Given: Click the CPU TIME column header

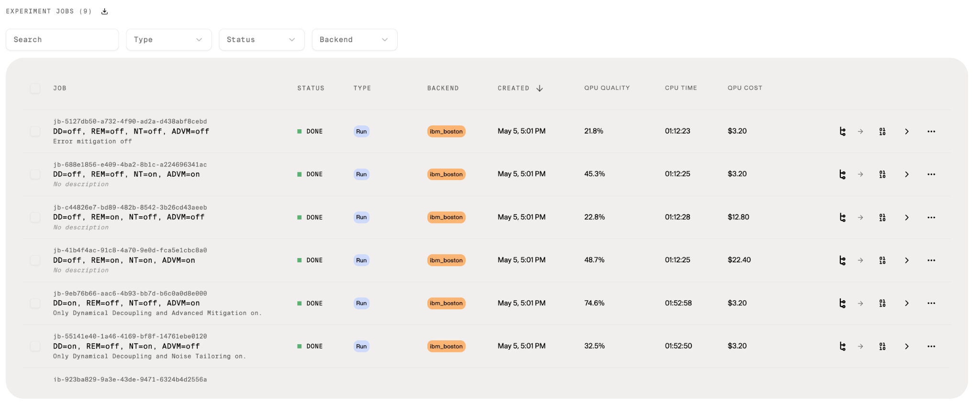Looking at the screenshot, I should [x=681, y=88].
